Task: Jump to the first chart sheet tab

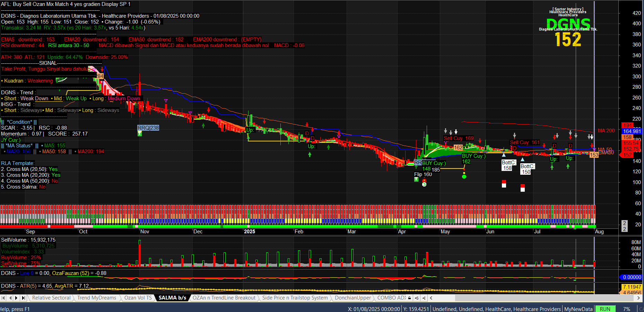Action: click(x=3, y=298)
